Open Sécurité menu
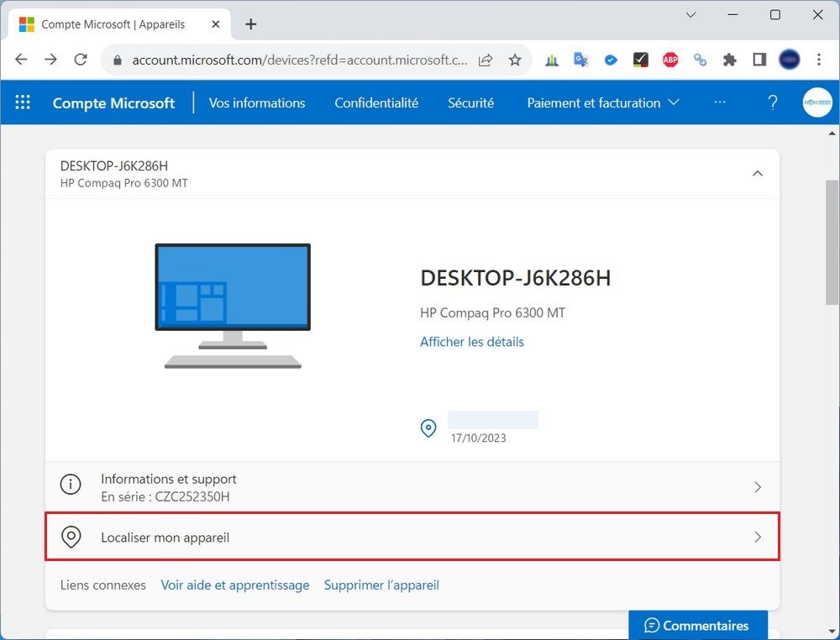840x640 pixels. tap(471, 102)
